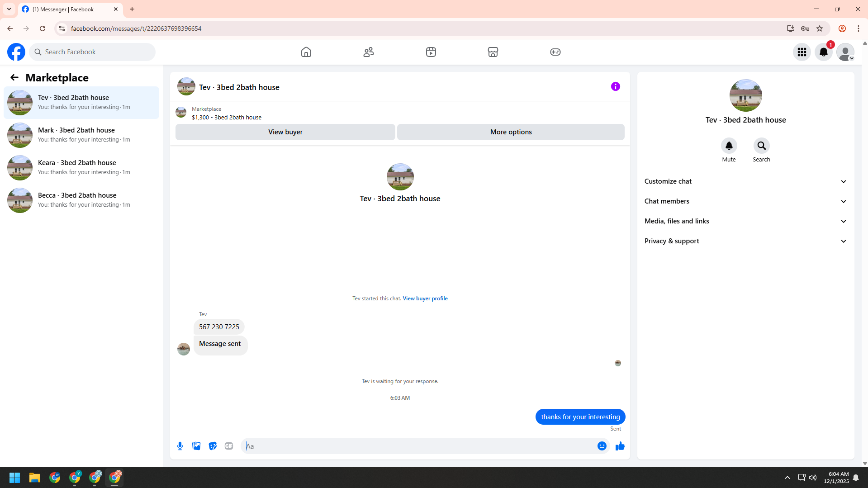Choose a GIF icon
This screenshot has height=488, width=868.
229,446
